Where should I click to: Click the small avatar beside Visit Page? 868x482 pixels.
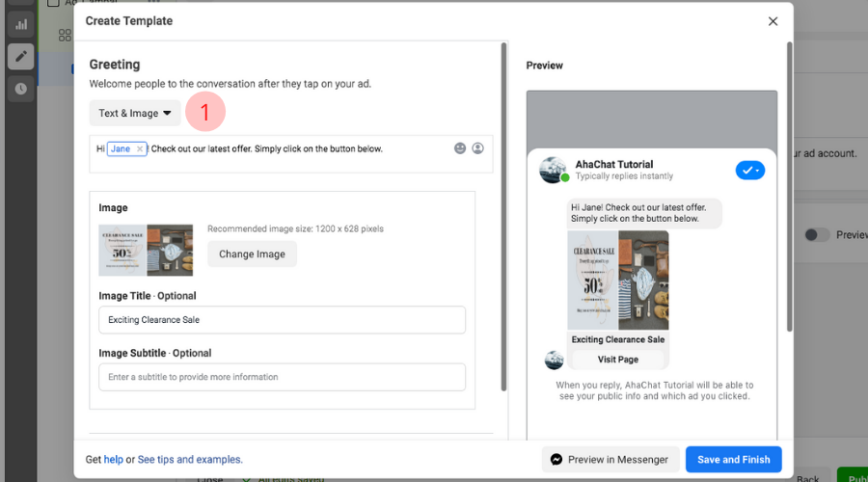click(x=555, y=361)
